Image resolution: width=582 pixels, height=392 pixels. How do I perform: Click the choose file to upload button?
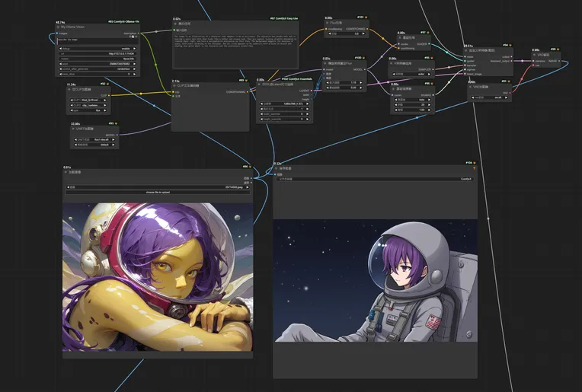pyautogui.click(x=157, y=193)
